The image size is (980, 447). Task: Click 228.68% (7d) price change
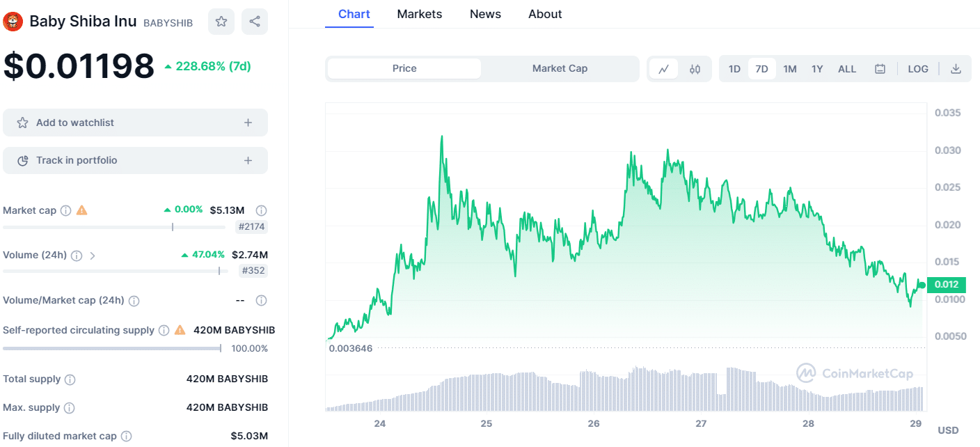[208, 67]
